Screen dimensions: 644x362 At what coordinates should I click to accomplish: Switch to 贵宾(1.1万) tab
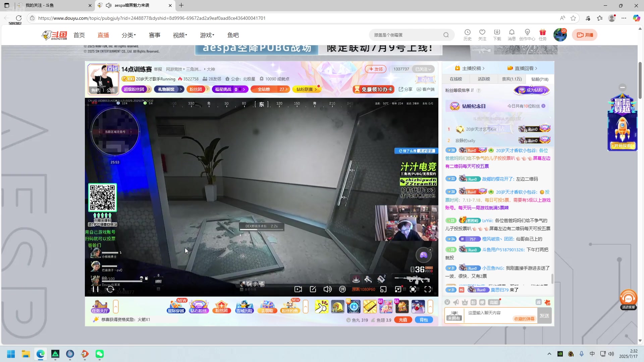tap(512, 79)
